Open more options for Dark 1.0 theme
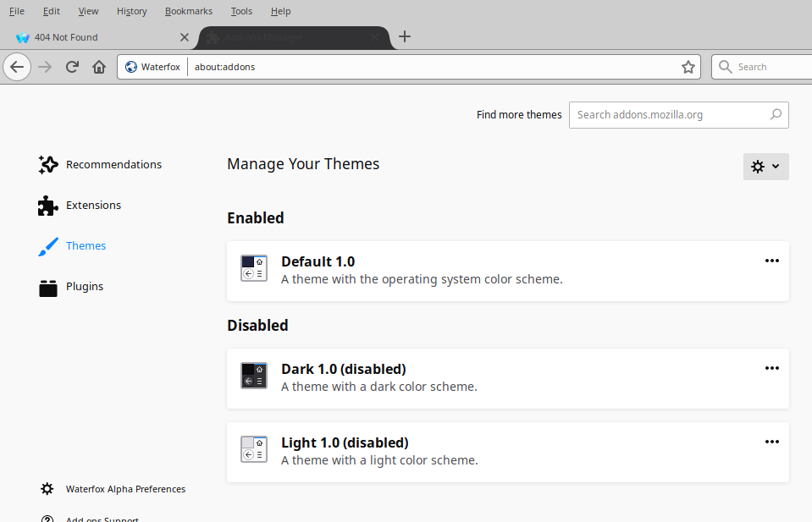The height and width of the screenshot is (522, 812). point(771,368)
